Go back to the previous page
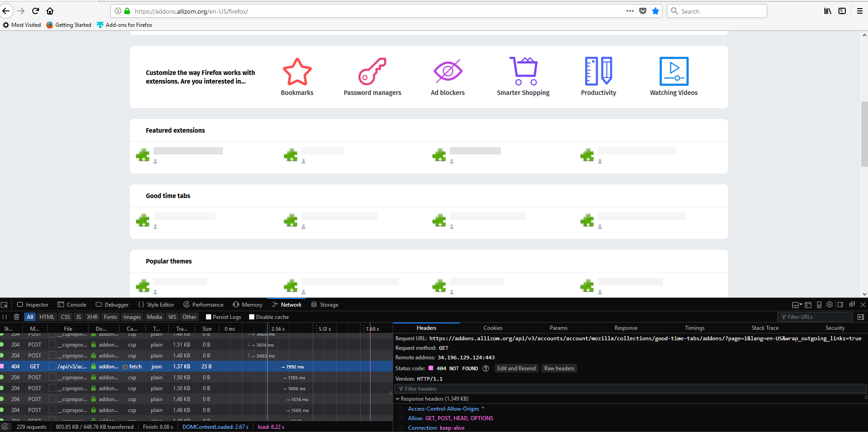This screenshot has height=432, width=868. click(x=6, y=11)
